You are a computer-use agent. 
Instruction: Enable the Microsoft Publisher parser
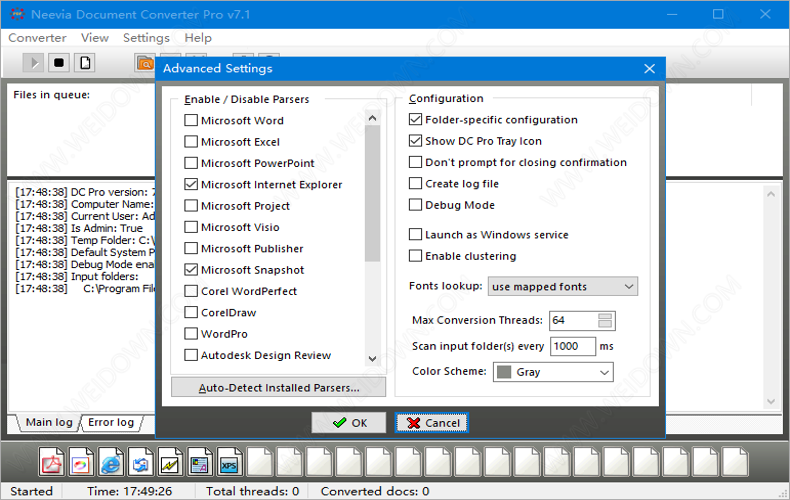point(191,248)
